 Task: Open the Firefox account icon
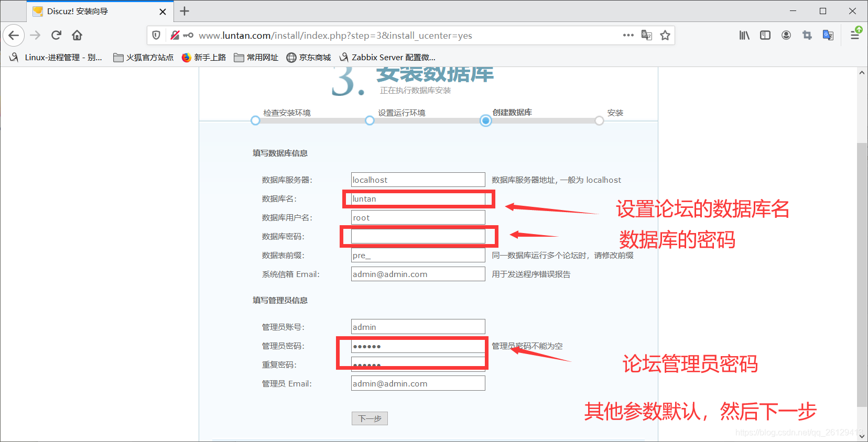(x=786, y=35)
